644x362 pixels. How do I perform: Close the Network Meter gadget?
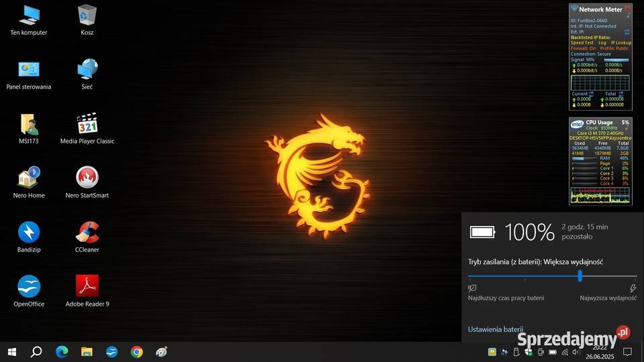[628, 8]
